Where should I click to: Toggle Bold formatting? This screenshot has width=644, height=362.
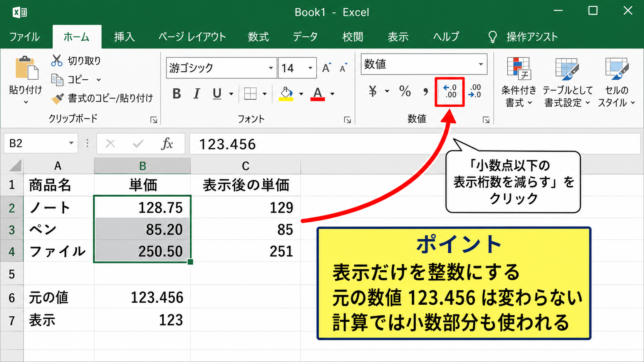click(x=177, y=93)
